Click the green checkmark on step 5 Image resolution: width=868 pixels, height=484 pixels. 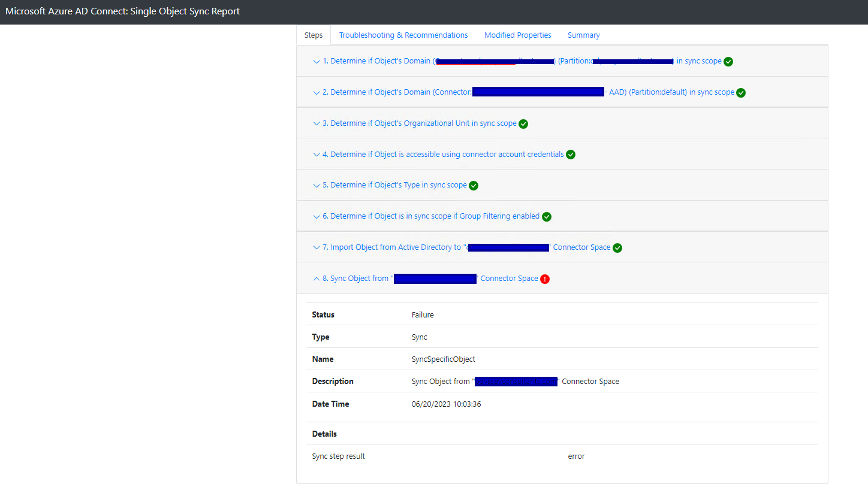(474, 185)
